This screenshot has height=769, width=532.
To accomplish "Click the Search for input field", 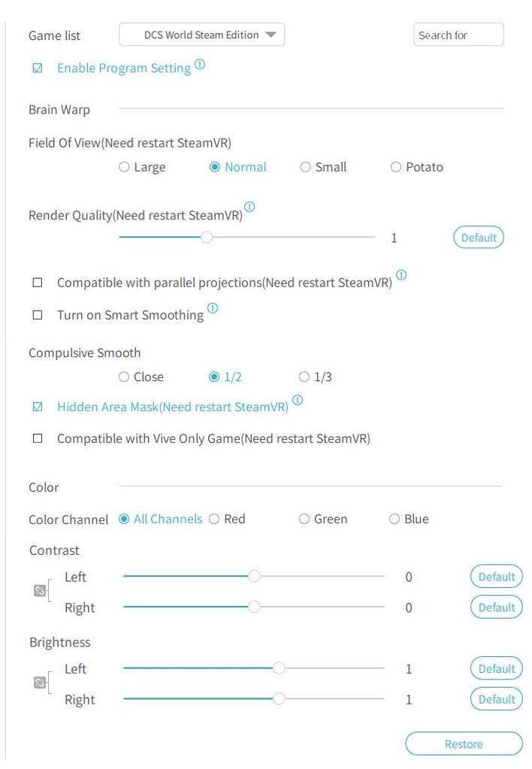I will click(x=458, y=35).
